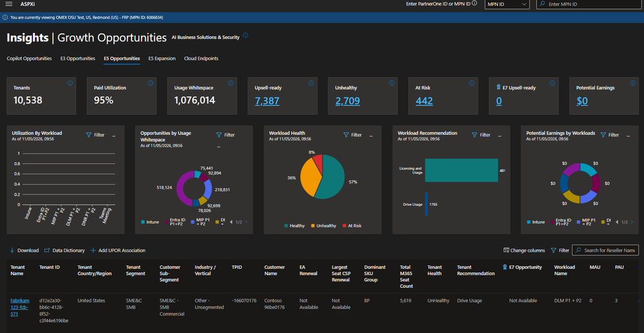644x333 pixels.
Task: Click Add UPOR Association
Action: (118, 250)
